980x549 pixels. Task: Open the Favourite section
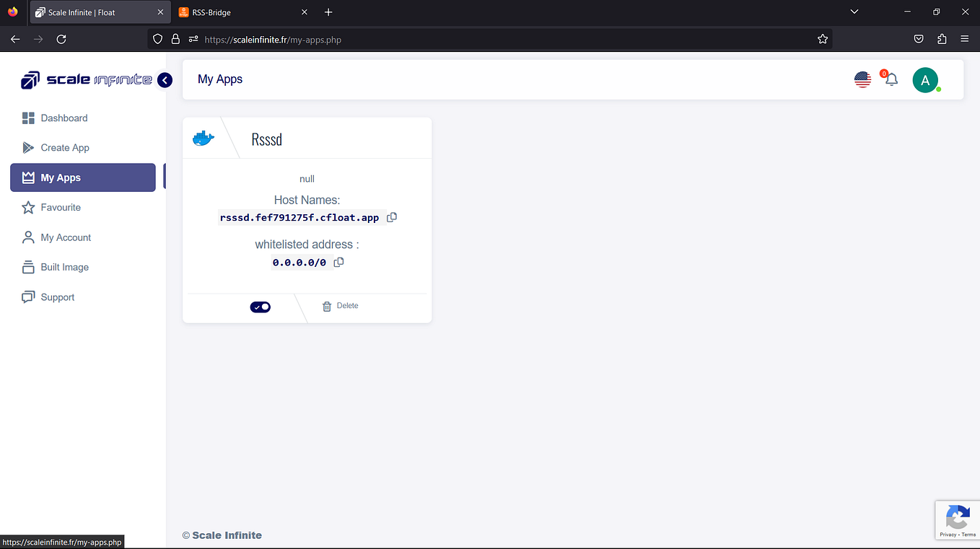pos(61,207)
